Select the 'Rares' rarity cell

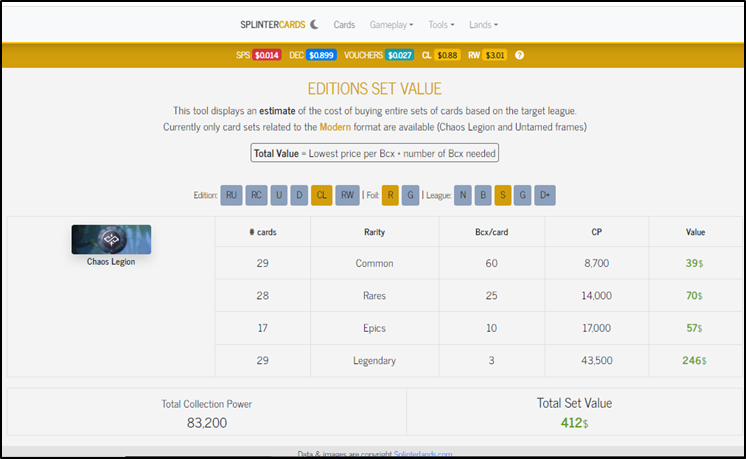tap(374, 295)
